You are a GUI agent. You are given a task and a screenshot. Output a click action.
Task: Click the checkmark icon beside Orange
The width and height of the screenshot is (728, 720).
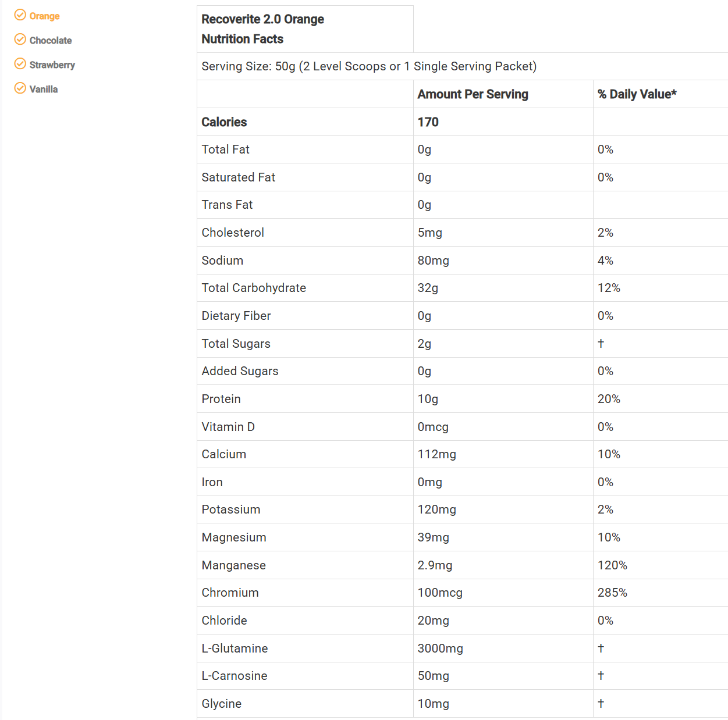20,15
